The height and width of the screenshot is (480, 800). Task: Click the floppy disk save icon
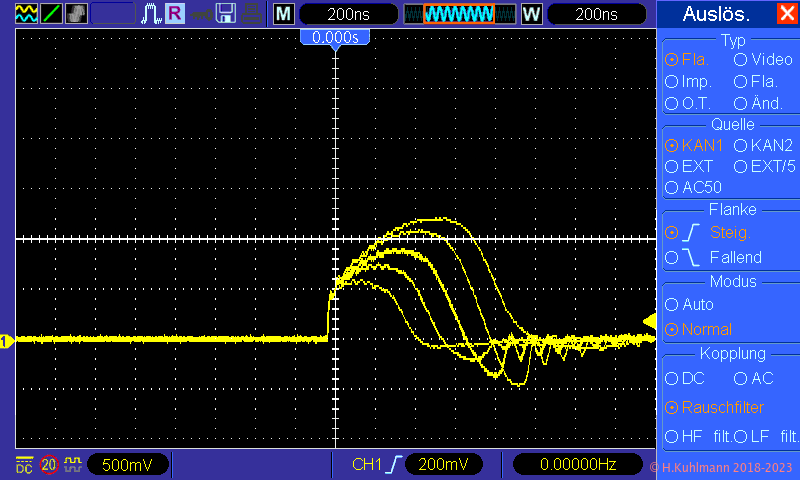[226, 13]
